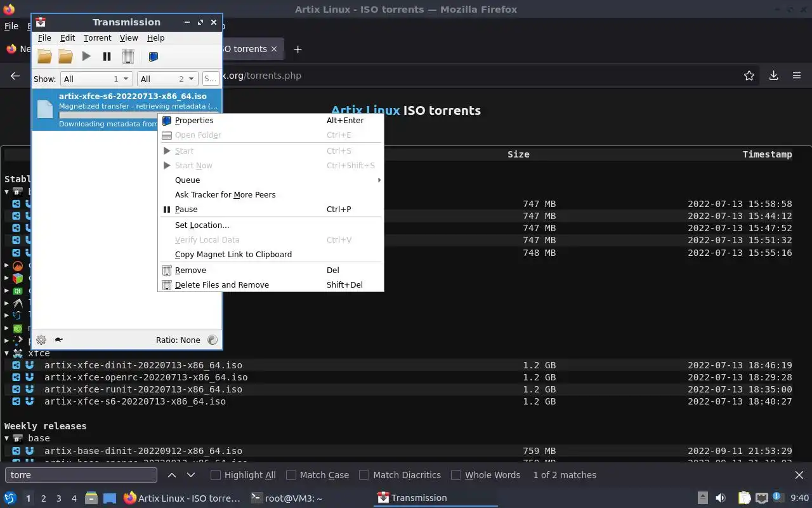
Task: Open artix-xfce-openrc-20220713-x86_64.iso link
Action: tap(146, 377)
